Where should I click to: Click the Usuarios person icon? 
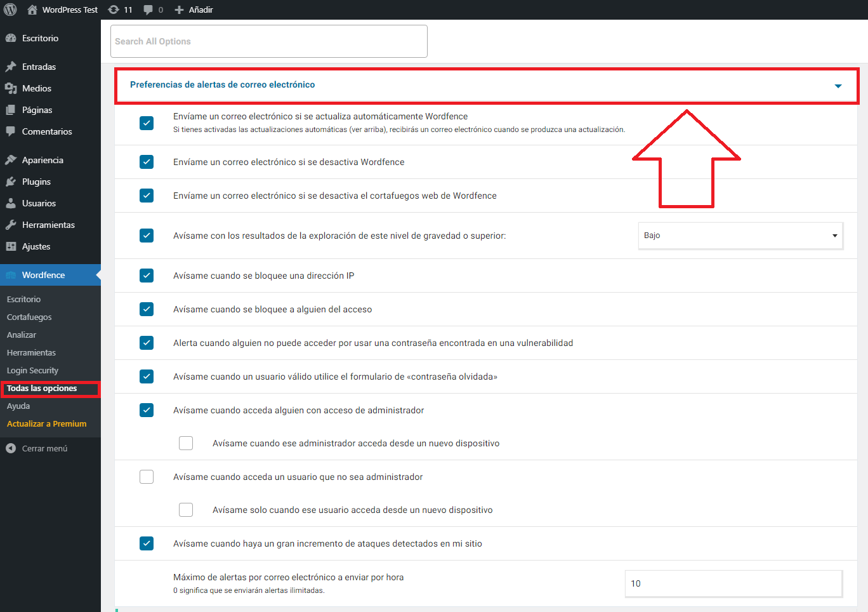click(x=11, y=203)
